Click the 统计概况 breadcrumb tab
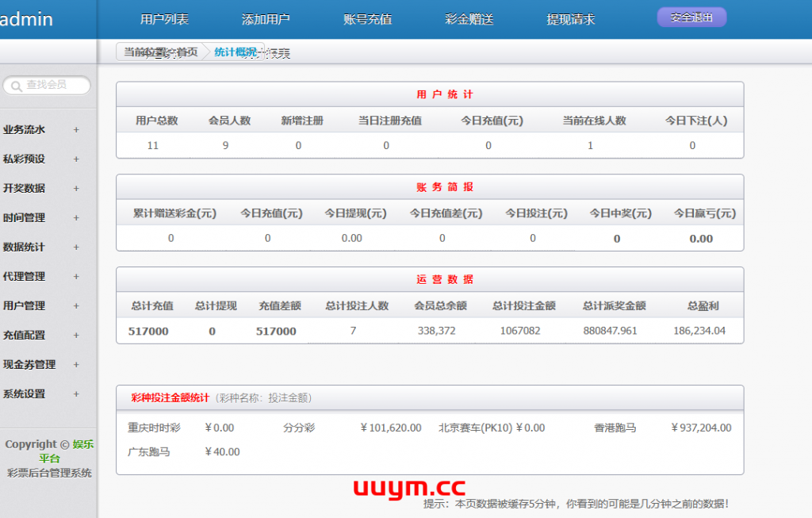The image size is (812, 518). tap(236, 52)
